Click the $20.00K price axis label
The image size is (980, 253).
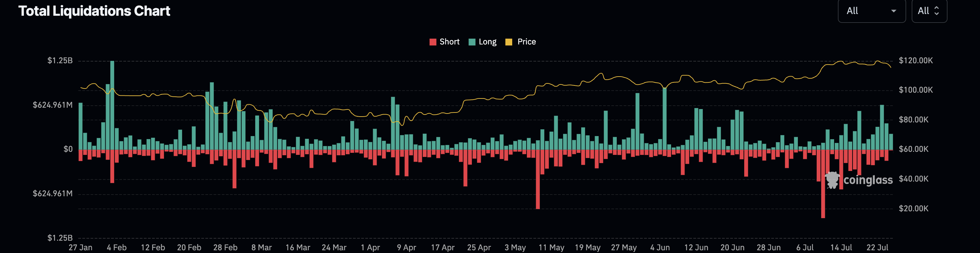tap(913, 209)
